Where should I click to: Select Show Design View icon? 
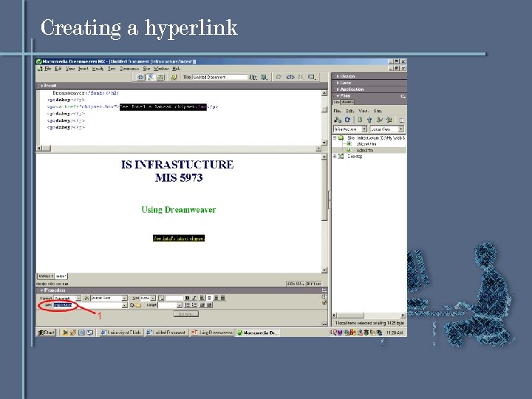(160, 78)
